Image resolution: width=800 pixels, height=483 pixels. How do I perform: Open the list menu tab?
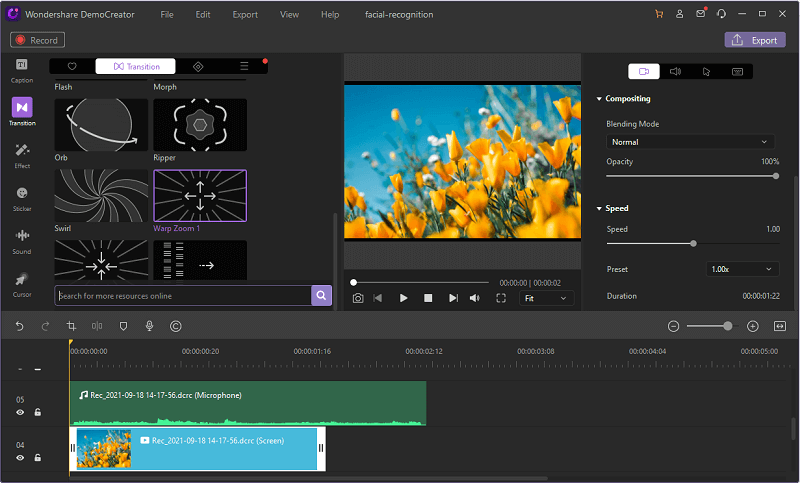[244, 66]
